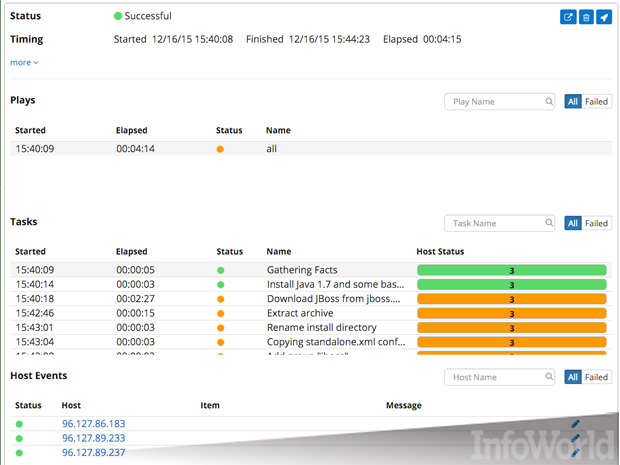Expand the 'more' details chevron
The height and width of the screenshot is (465, 620).
(24, 62)
